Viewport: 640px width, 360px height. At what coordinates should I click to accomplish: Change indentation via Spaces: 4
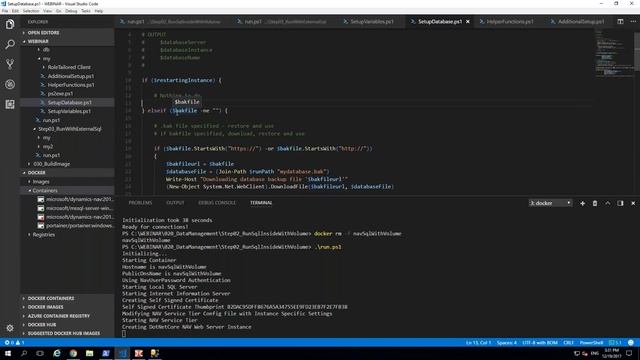point(507,342)
